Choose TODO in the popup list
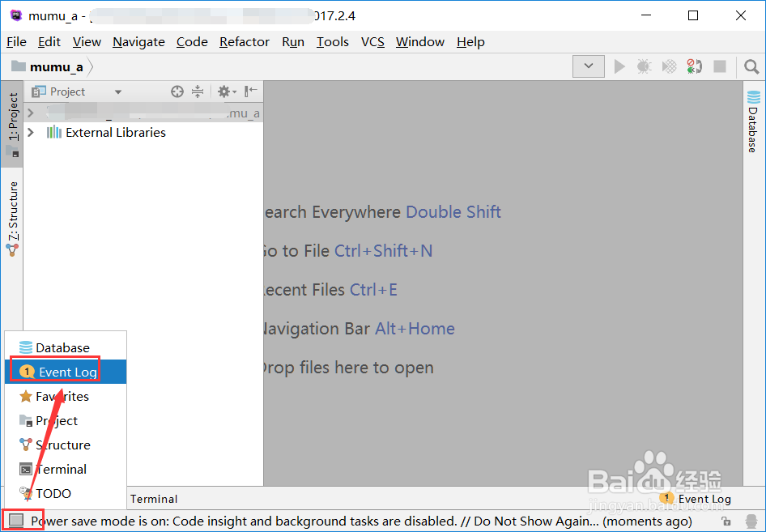Viewport: 766px width, 532px height. coord(66,493)
